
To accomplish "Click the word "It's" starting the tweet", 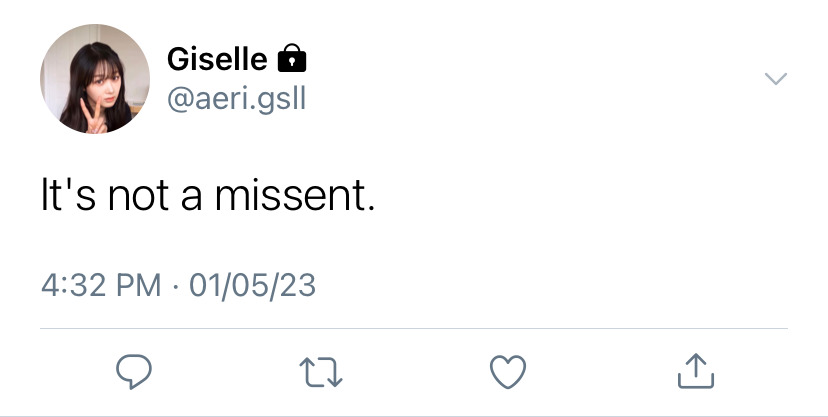I will pos(68,195).
